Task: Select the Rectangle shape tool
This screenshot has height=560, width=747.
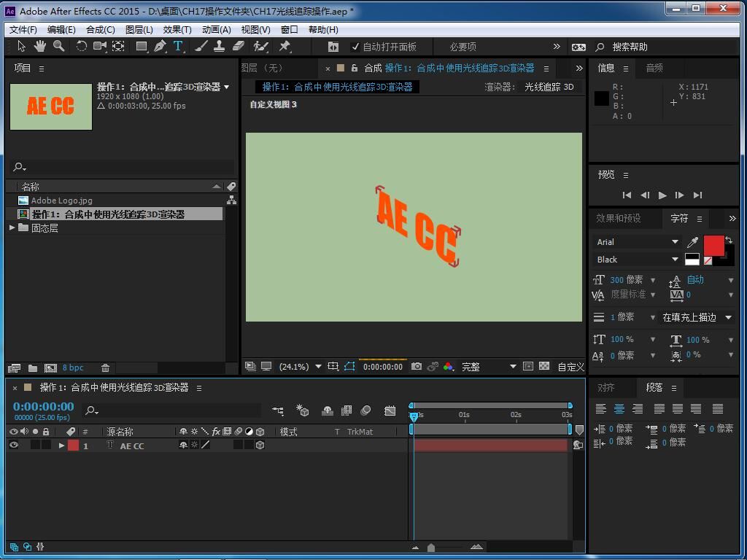Action: point(142,46)
